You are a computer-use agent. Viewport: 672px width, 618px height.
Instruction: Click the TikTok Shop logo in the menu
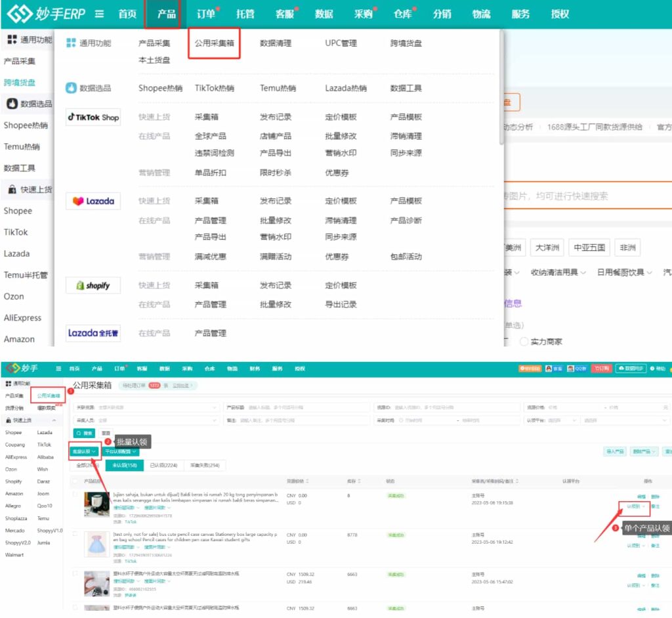click(93, 118)
